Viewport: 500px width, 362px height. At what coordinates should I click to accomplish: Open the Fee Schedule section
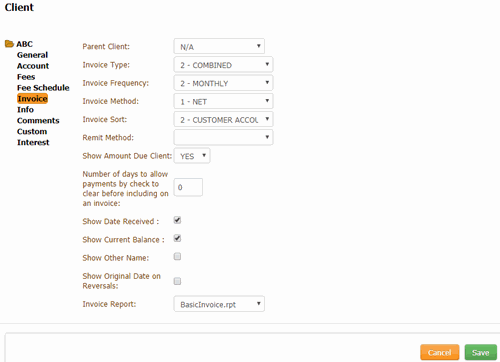click(x=43, y=88)
